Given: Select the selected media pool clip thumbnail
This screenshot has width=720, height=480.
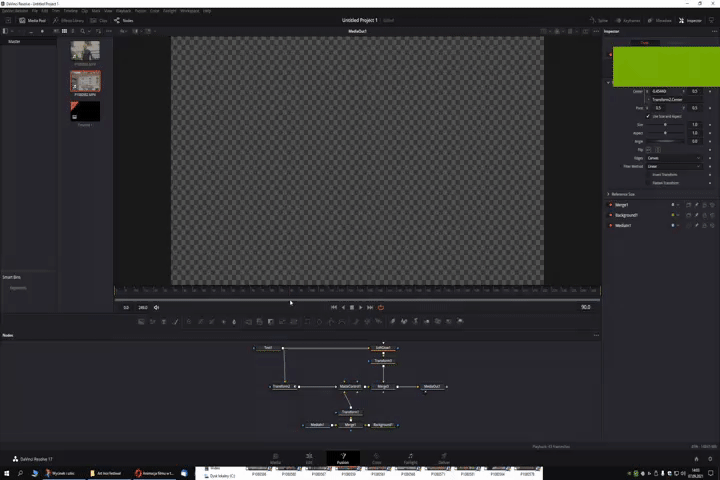Looking at the screenshot, I should [x=85, y=81].
